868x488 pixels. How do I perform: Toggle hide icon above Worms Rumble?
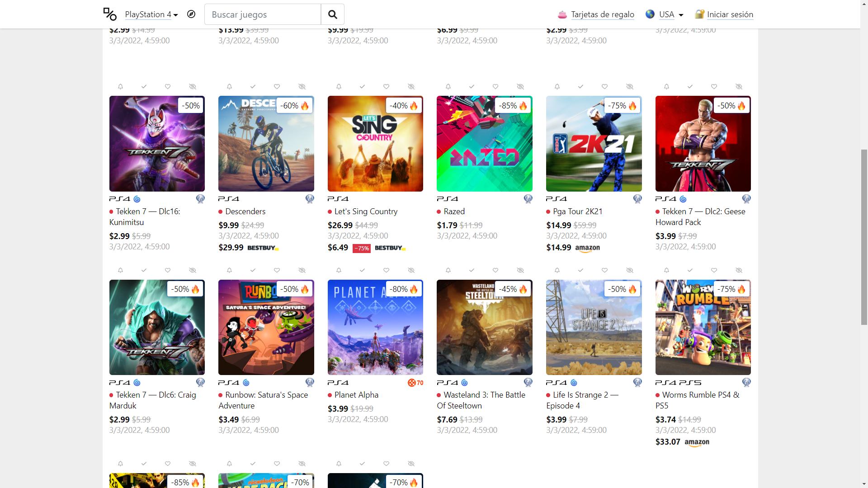pos(739,270)
